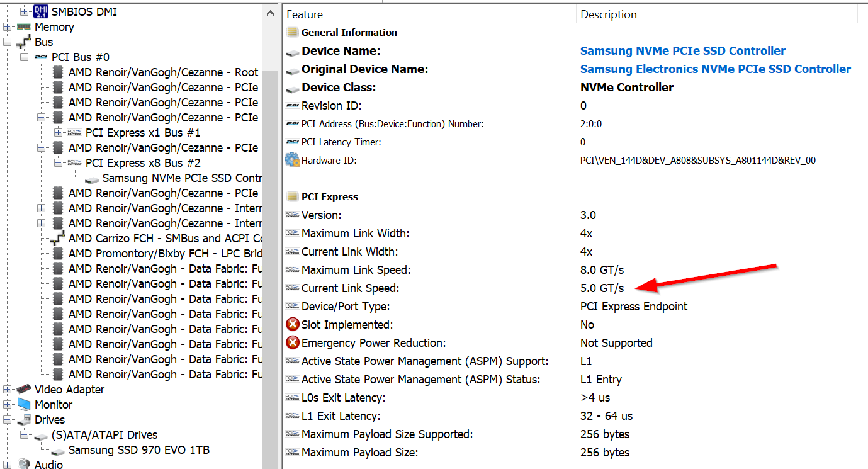Click the Emergency Power Reduction Not Supported value

coord(616,343)
